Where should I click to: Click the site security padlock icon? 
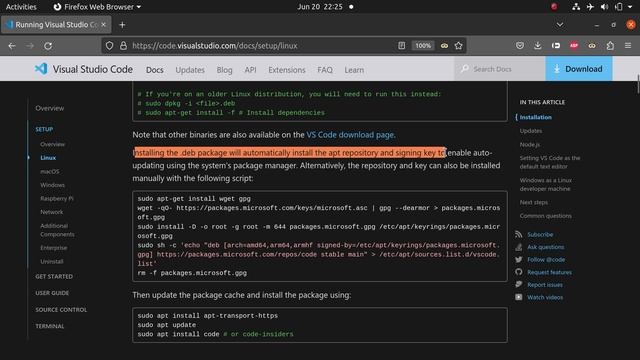coord(123,46)
